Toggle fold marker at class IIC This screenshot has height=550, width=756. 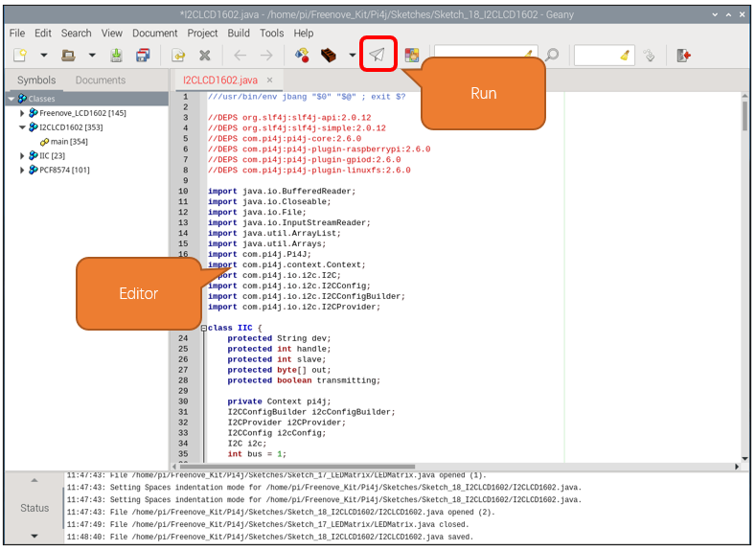(x=203, y=329)
